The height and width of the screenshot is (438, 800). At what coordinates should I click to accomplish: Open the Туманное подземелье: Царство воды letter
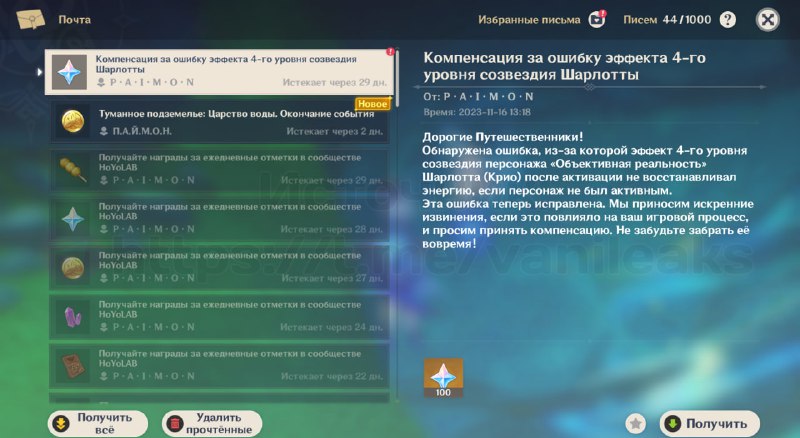(219, 121)
